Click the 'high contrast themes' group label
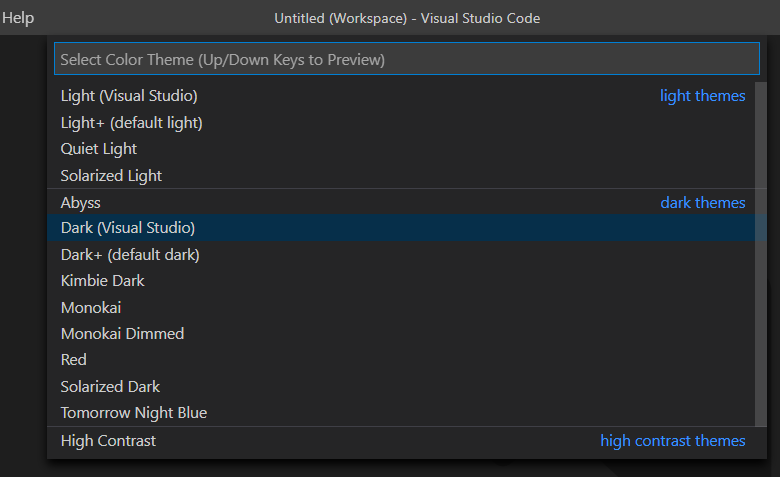This screenshot has height=477, width=780. (673, 441)
